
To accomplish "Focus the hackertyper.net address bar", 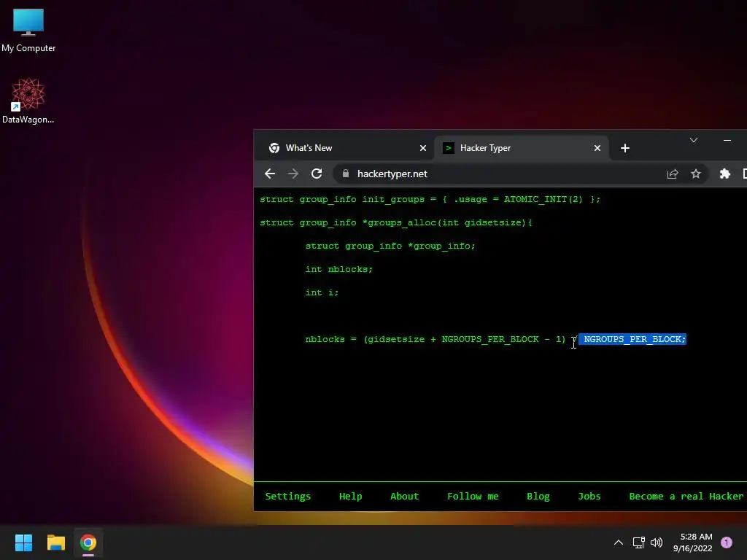I will point(522,174).
